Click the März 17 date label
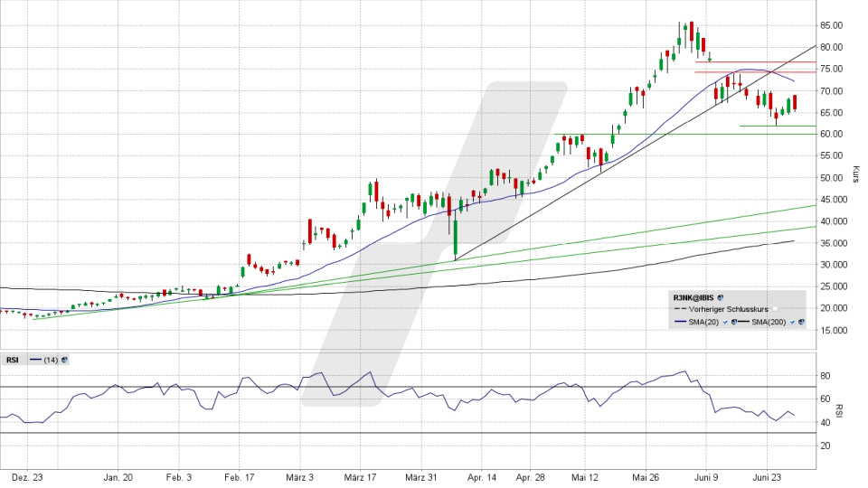 [x=361, y=477]
